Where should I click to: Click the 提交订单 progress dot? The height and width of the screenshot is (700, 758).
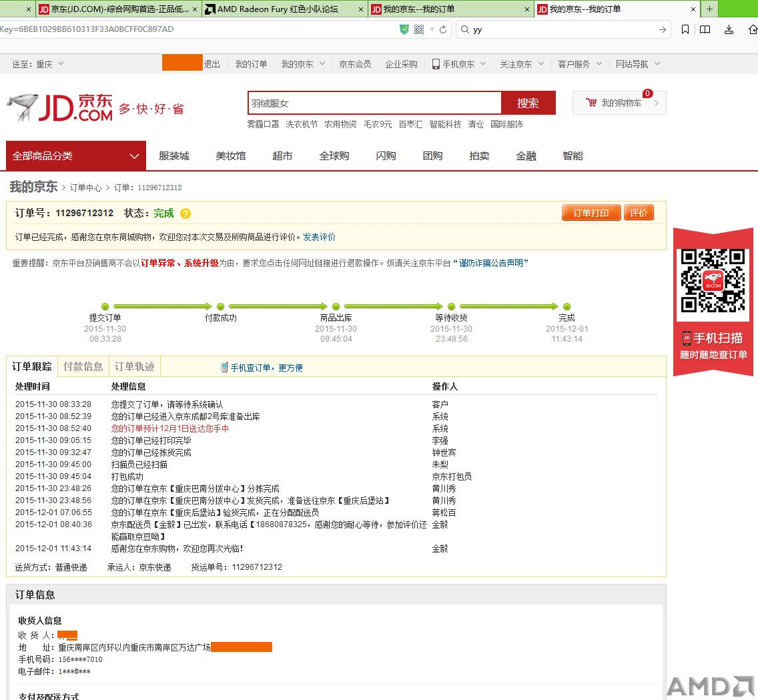coord(105,306)
